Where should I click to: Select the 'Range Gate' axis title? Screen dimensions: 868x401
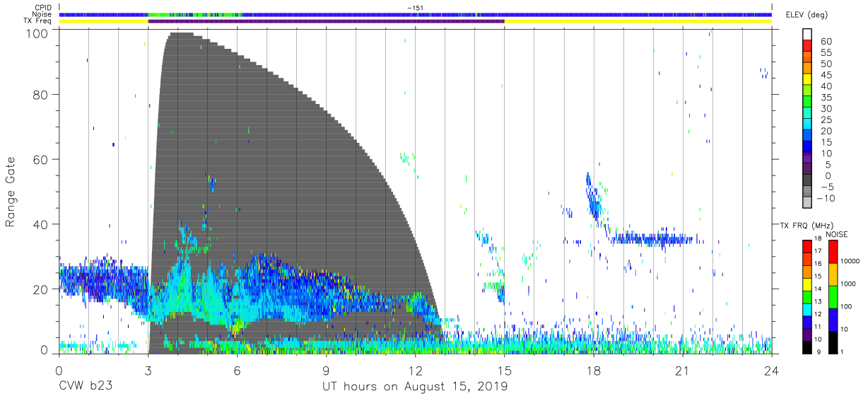pyautogui.click(x=11, y=192)
